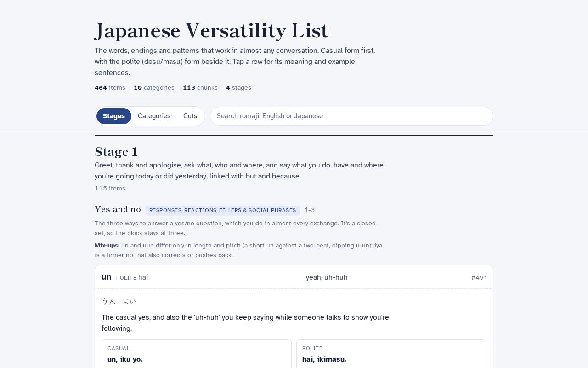Click the 1–3 range label
Image resolution: width=588 pixels, height=368 pixels.
[x=310, y=210]
